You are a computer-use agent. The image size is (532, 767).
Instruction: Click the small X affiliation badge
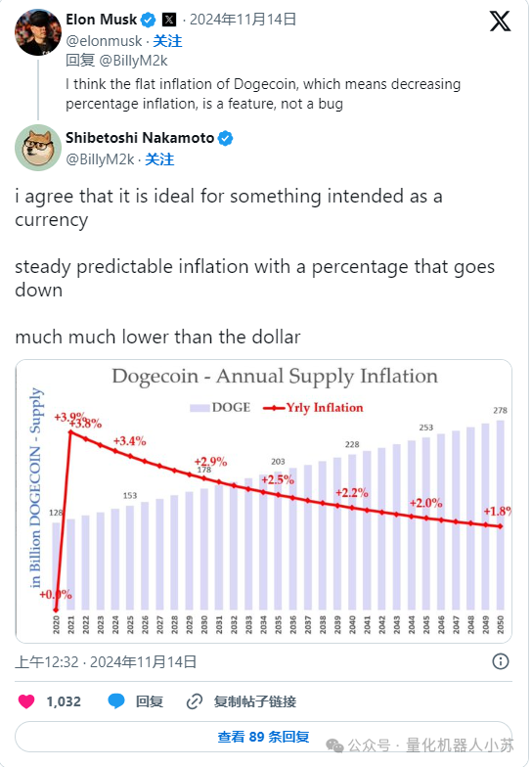(x=169, y=20)
